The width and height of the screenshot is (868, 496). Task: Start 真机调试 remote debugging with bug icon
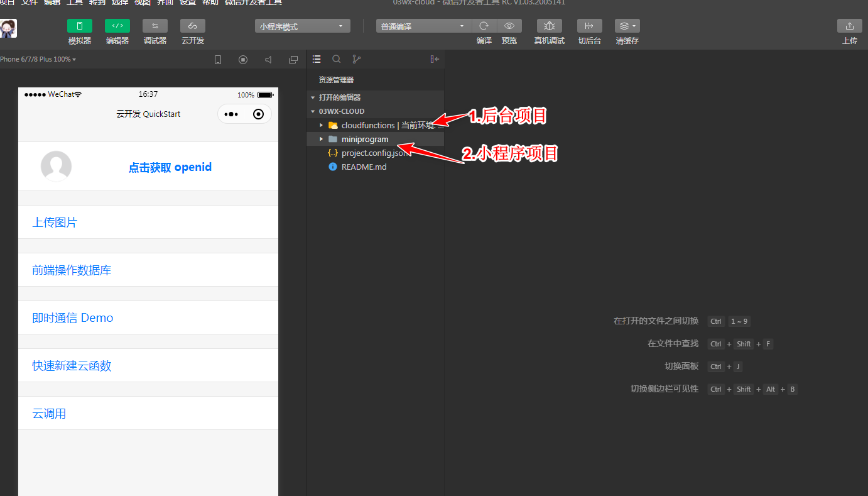coord(550,26)
